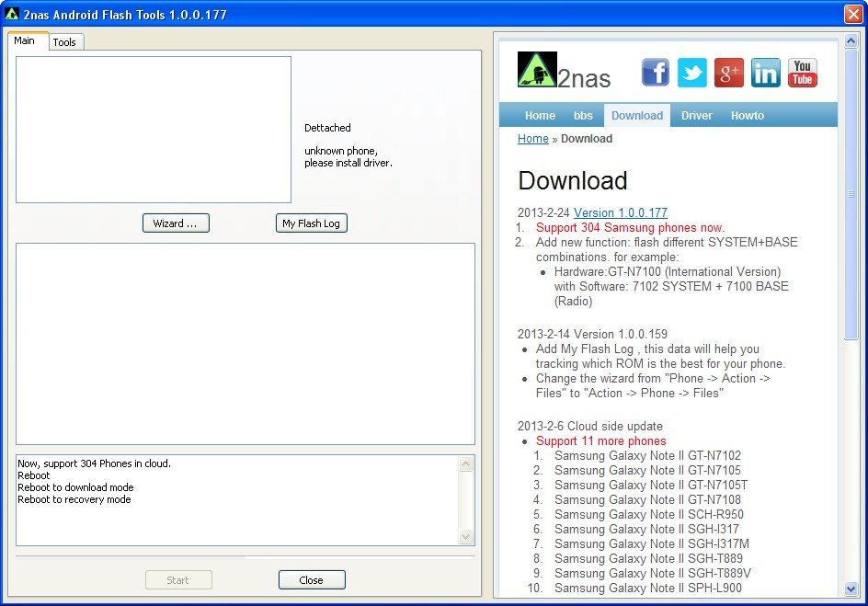Open the Facebook icon link
868x606 pixels.
coord(656,73)
